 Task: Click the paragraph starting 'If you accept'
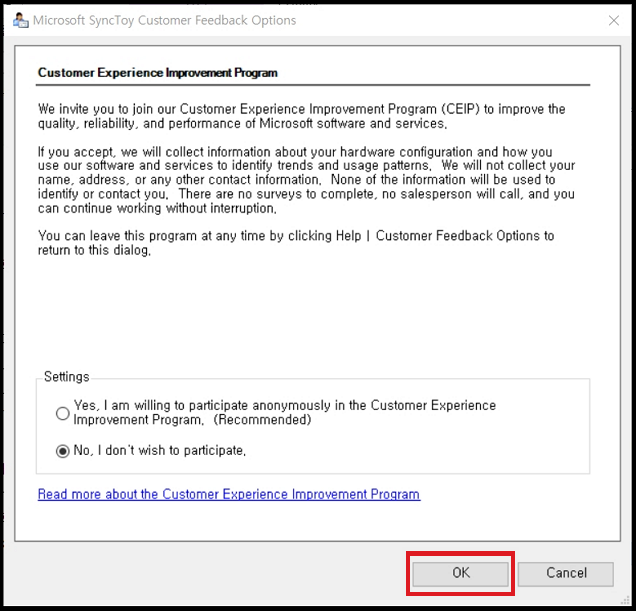click(306, 180)
